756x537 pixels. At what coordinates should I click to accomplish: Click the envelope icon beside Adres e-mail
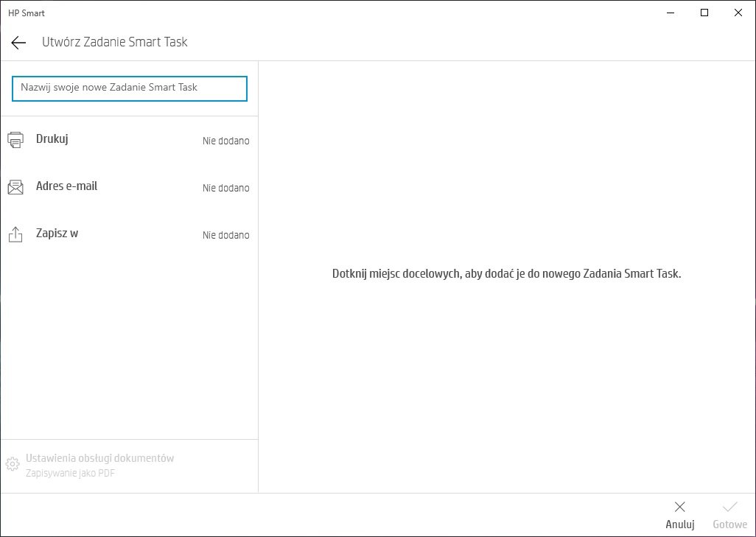click(15, 187)
